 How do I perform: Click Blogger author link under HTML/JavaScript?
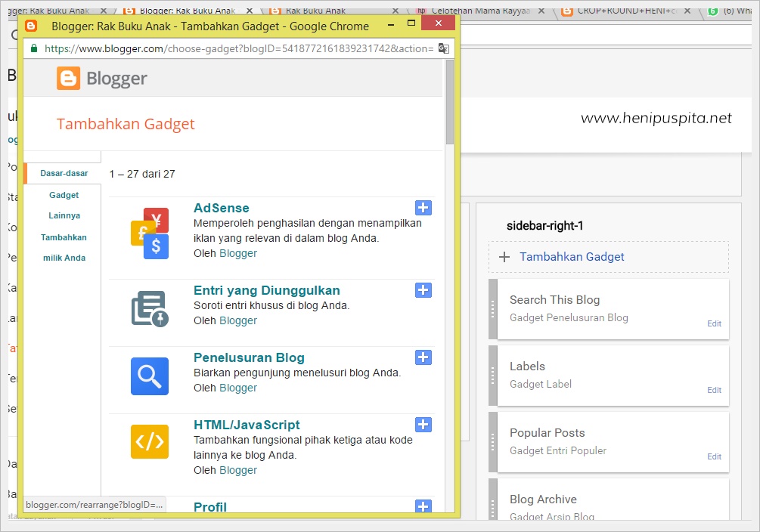click(238, 471)
